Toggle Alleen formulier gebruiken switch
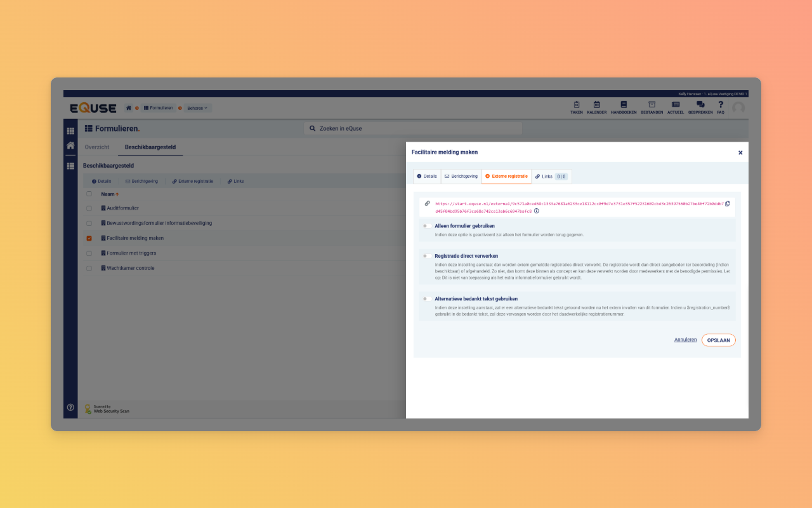 (x=428, y=225)
